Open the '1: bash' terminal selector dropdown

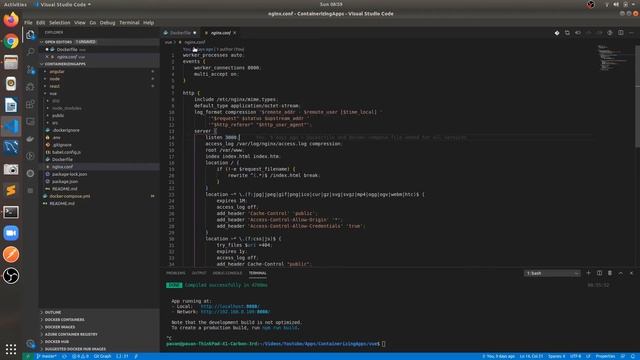pyautogui.click(x=552, y=273)
